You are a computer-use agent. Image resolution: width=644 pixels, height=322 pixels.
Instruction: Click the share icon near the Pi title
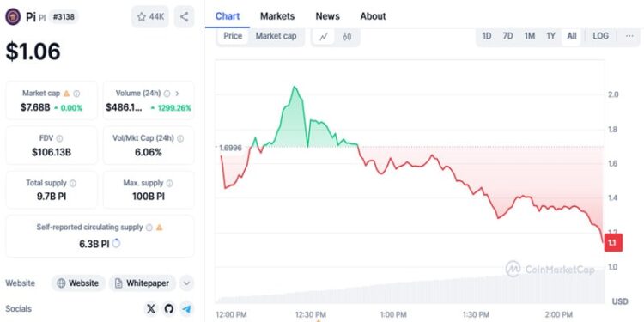coord(184,17)
